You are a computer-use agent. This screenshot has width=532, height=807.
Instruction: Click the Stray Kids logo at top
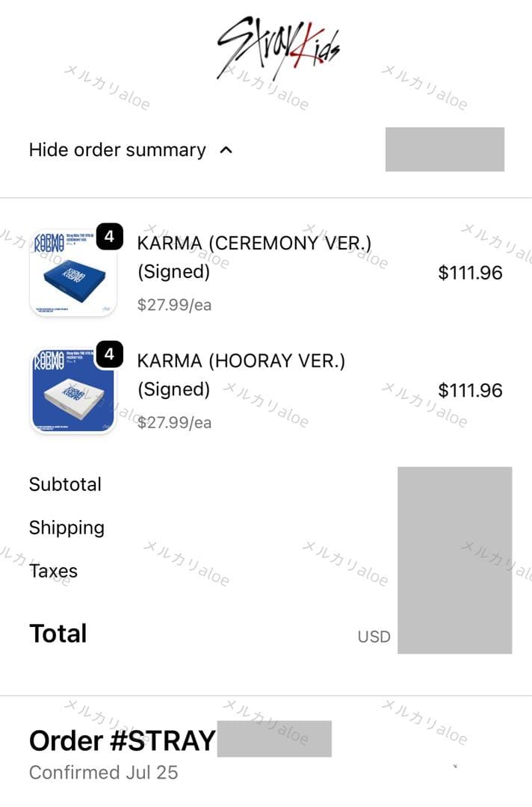[x=279, y=41]
